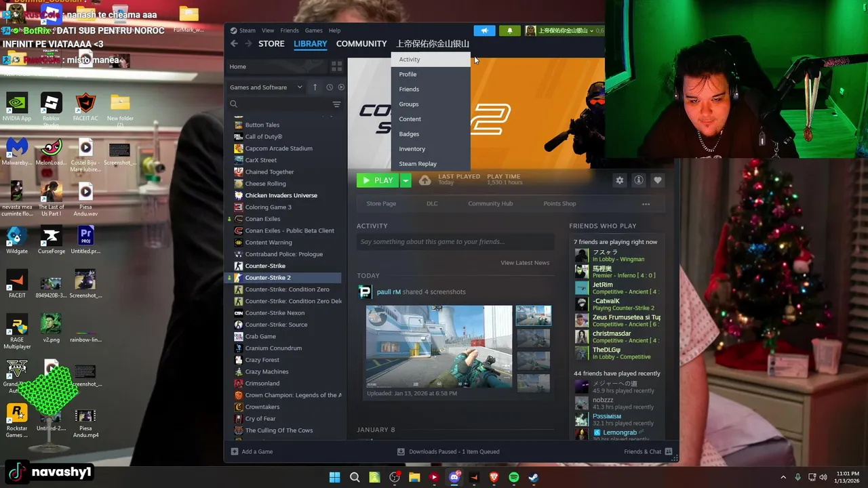Select Inventory in the dropdown menu

(430, 149)
